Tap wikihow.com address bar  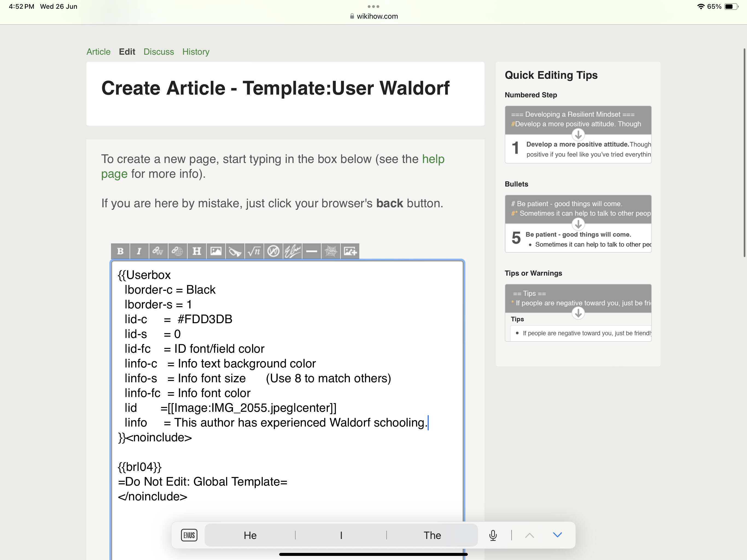[373, 16]
